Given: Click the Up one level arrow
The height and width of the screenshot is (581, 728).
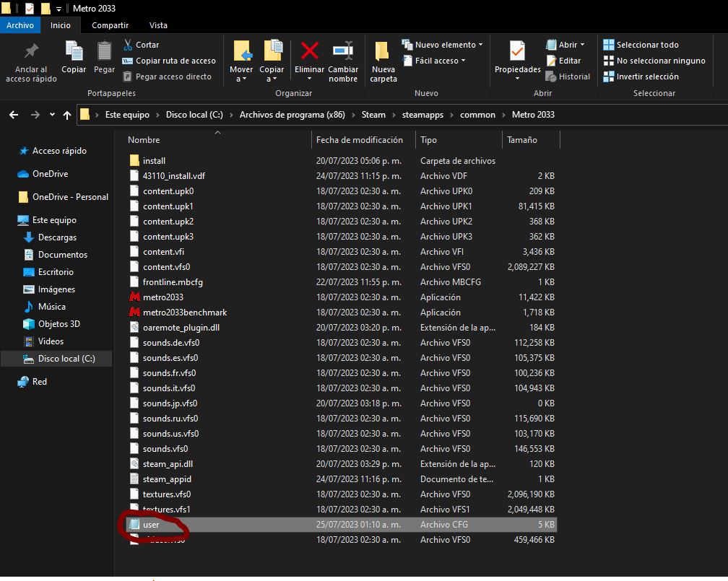Looking at the screenshot, I should (x=67, y=115).
